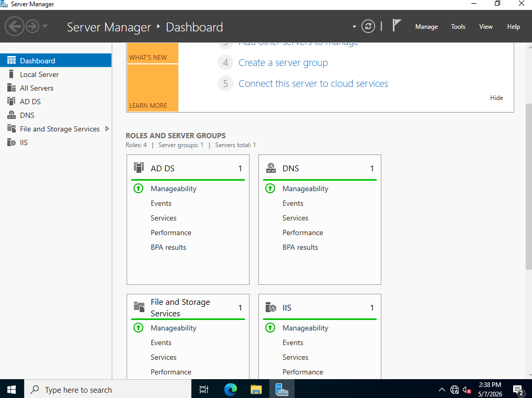Open the Windows Start button
This screenshot has height=398, width=532.
(12, 389)
